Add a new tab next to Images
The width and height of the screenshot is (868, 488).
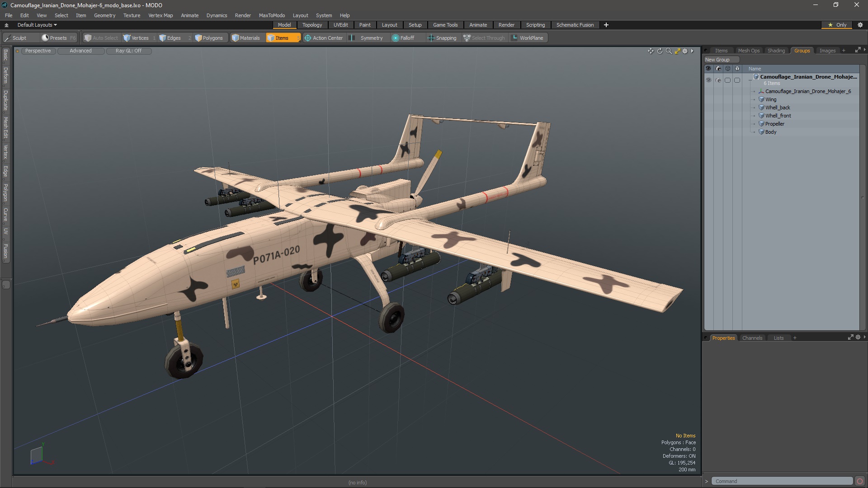tap(844, 51)
